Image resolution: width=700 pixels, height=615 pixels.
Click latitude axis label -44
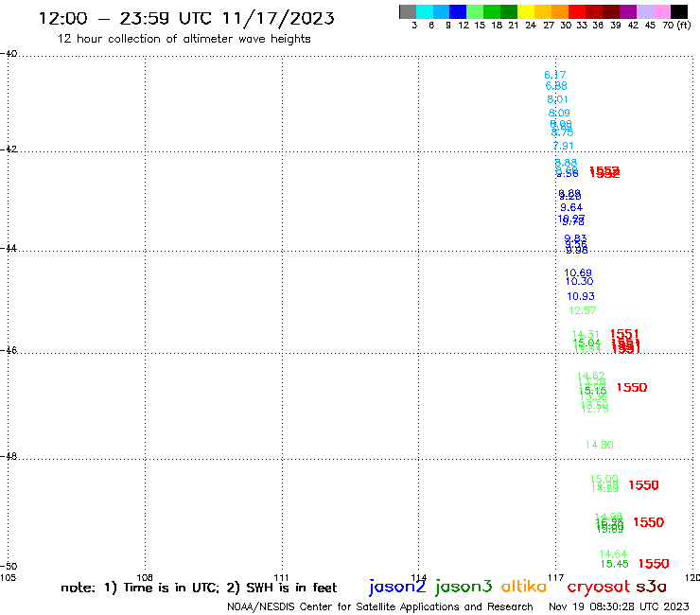coord(9,248)
